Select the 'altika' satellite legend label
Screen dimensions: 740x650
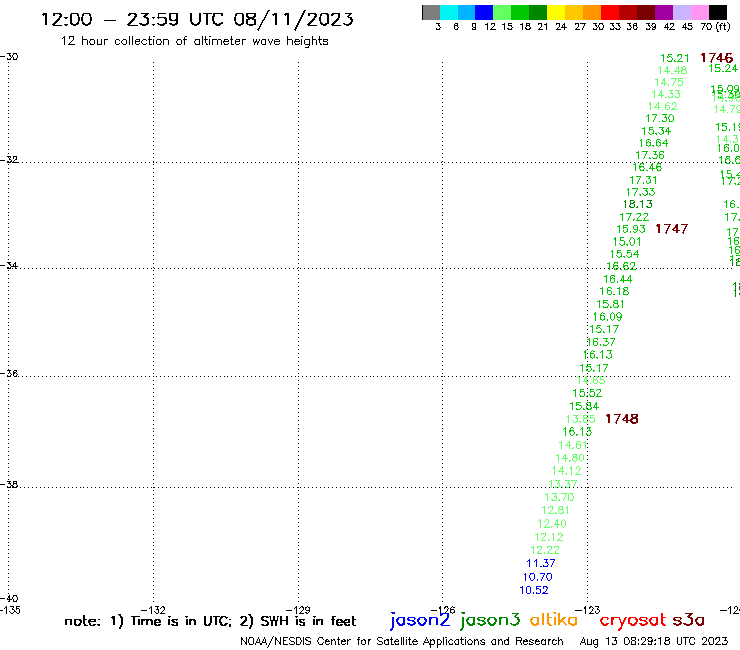click(554, 620)
